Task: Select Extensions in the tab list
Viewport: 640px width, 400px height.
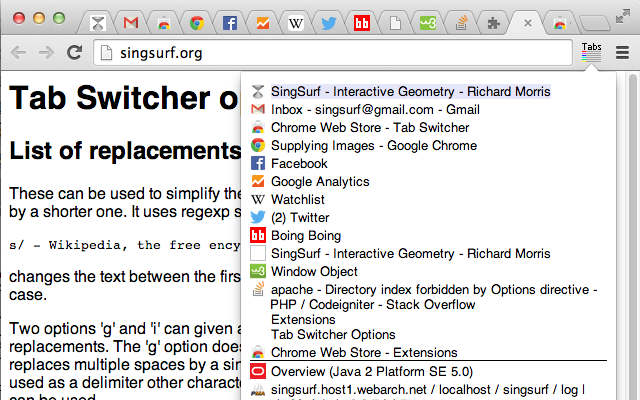Action: (x=303, y=319)
